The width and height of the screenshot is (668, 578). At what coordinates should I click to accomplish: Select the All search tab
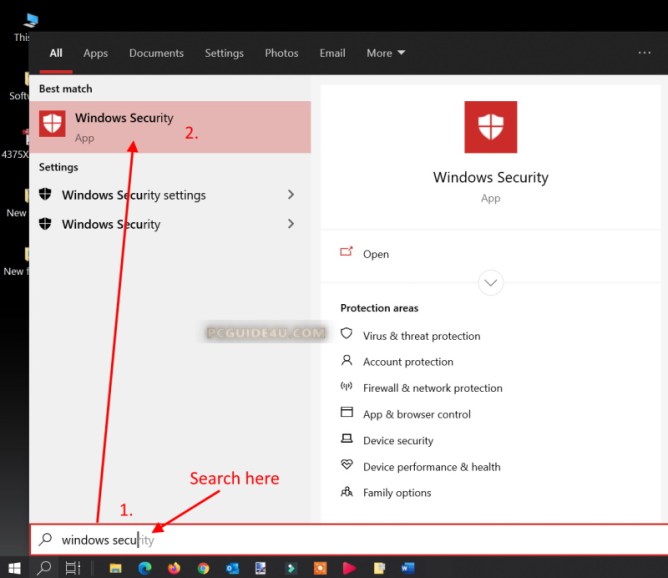[x=56, y=53]
